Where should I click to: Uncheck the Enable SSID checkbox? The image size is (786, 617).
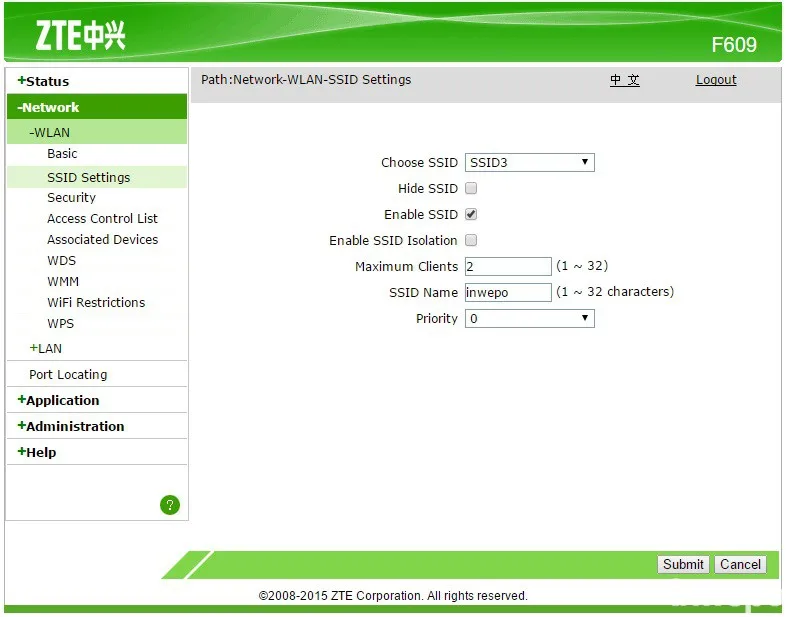click(x=471, y=215)
